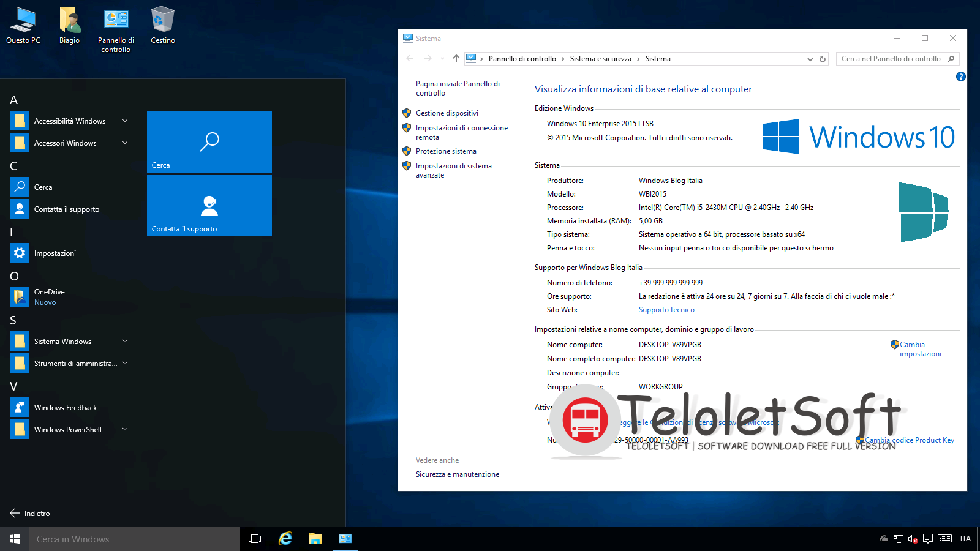Open Impostazioni gear icon in app list
980x551 pixels.
pos(20,253)
